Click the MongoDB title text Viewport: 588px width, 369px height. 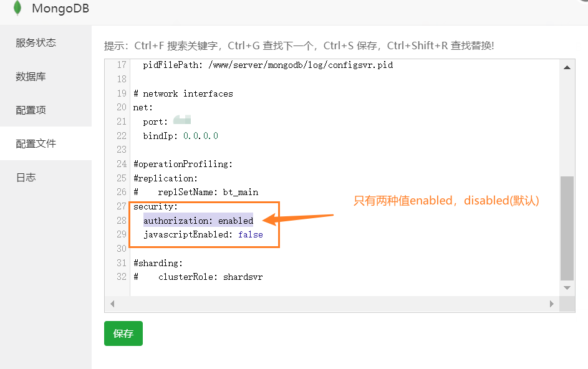click(x=60, y=8)
